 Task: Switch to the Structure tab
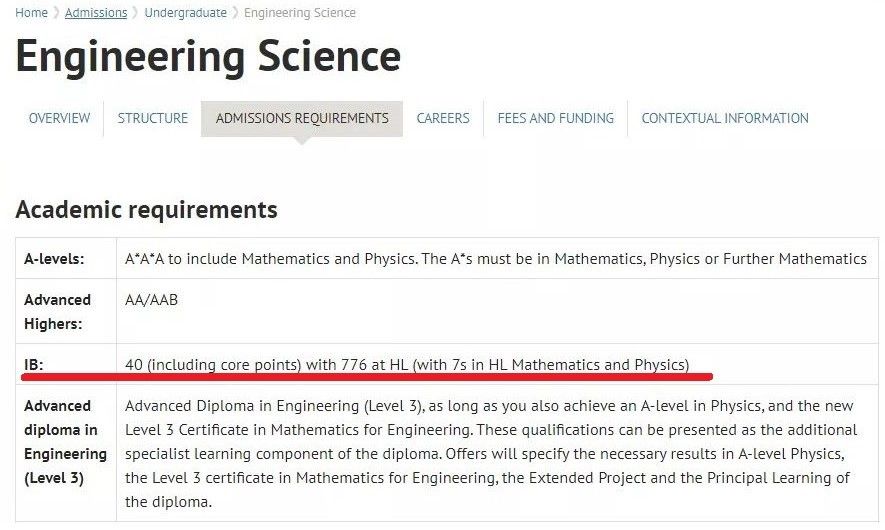[x=152, y=118]
